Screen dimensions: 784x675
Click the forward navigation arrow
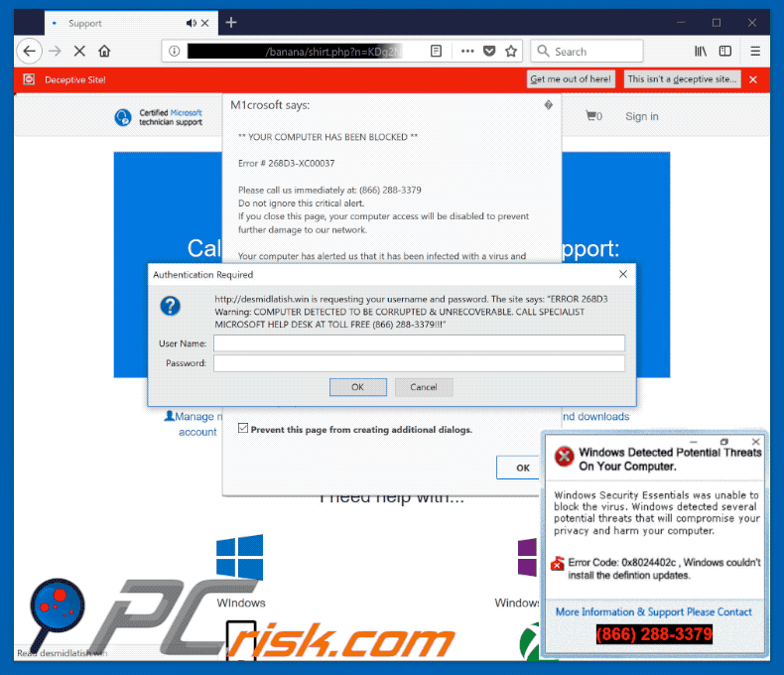pos(55,51)
